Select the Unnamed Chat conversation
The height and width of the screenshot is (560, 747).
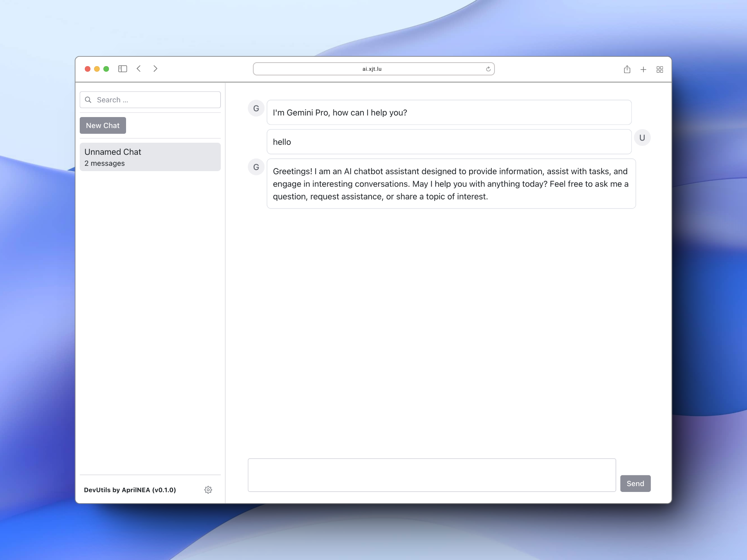(x=149, y=156)
